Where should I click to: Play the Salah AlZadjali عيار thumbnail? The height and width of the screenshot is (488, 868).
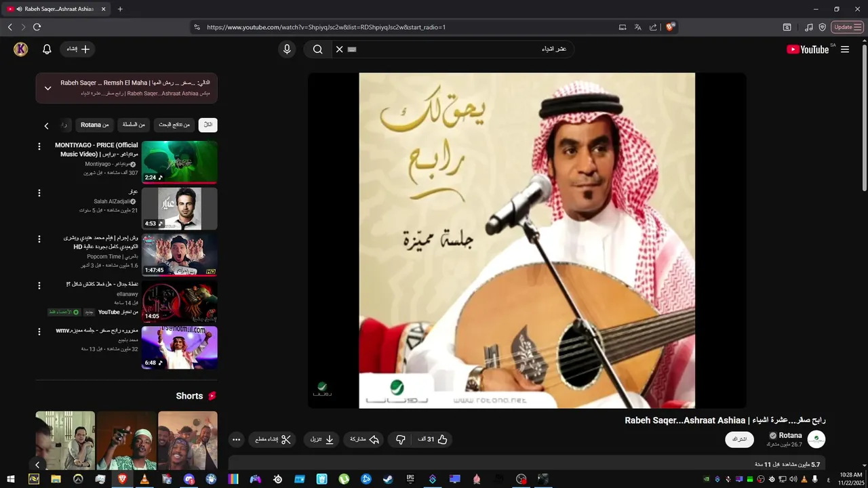pos(180,208)
